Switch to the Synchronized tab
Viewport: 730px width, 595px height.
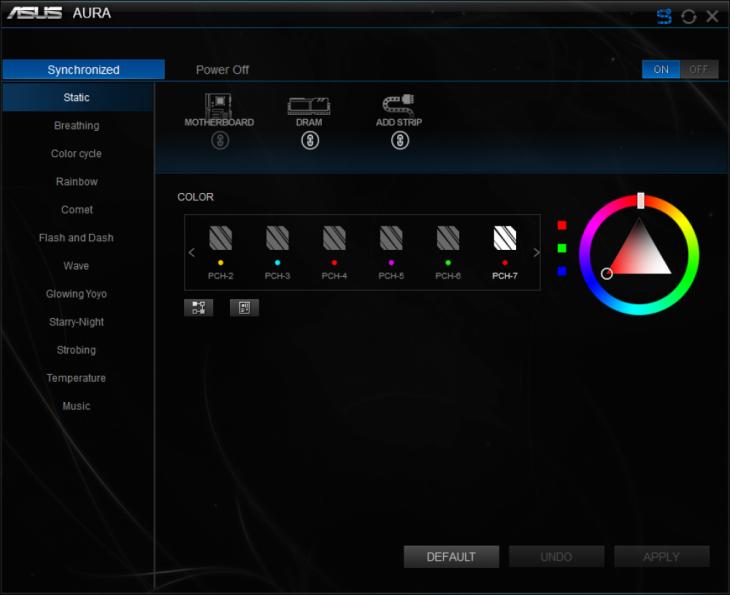click(83, 69)
